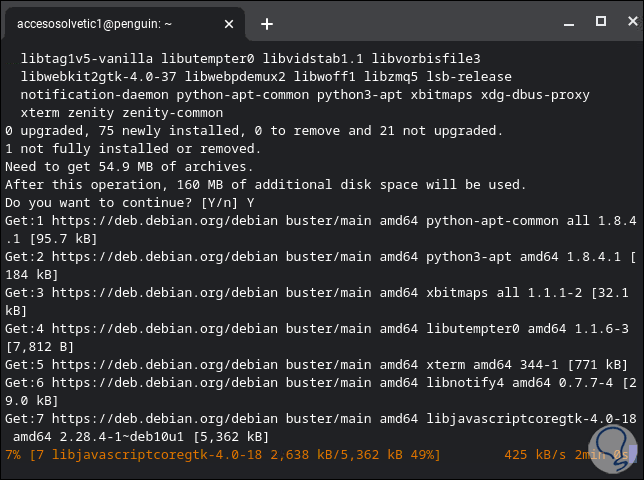Minimize the terminal window
Image resolution: width=644 pixels, height=480 pixels.
tap(570, 21)
